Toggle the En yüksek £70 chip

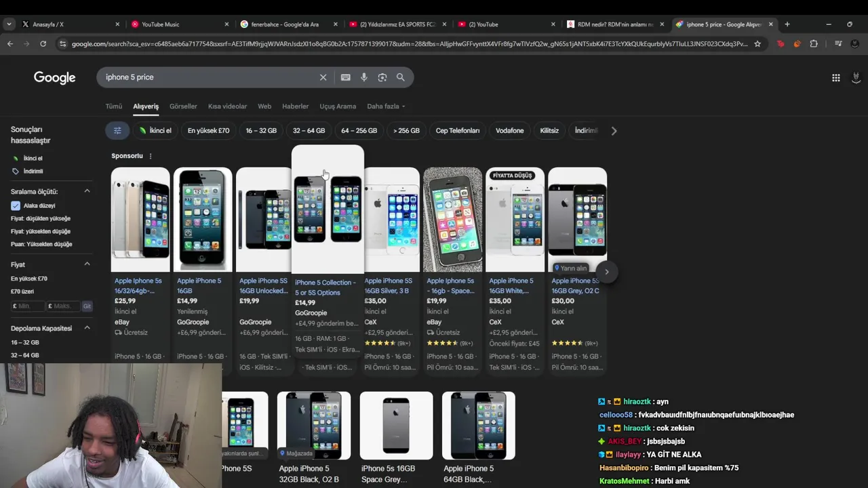tap(208, 131)
